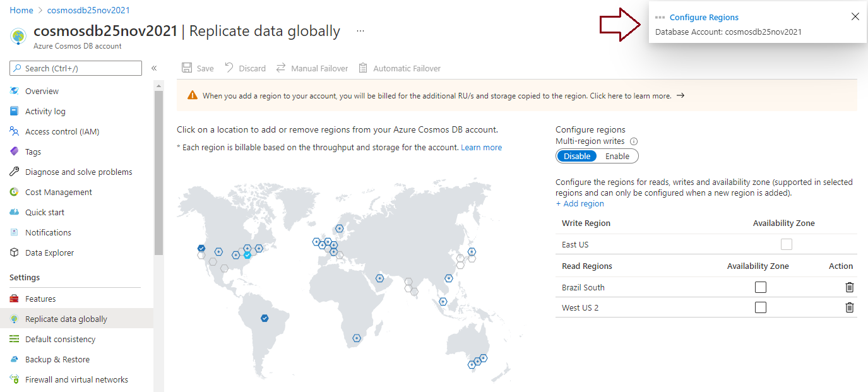Image resolution: width=868 pixels, height=392 pixels.
Task: Open Data Explorer cube icon
Action: click(x=15, y=252)
